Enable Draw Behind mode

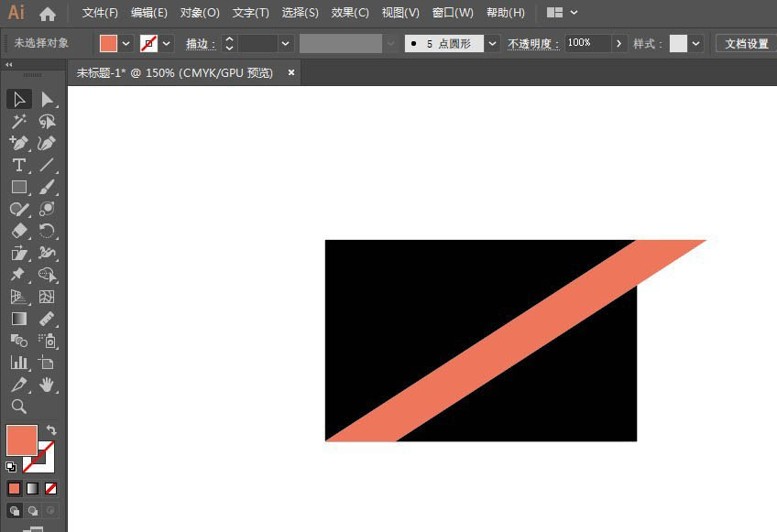point(33,511)
